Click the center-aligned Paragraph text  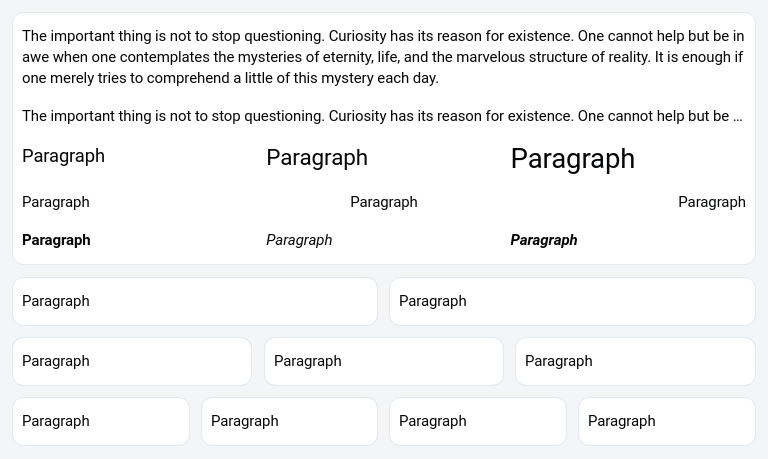(x=384, y=202)
